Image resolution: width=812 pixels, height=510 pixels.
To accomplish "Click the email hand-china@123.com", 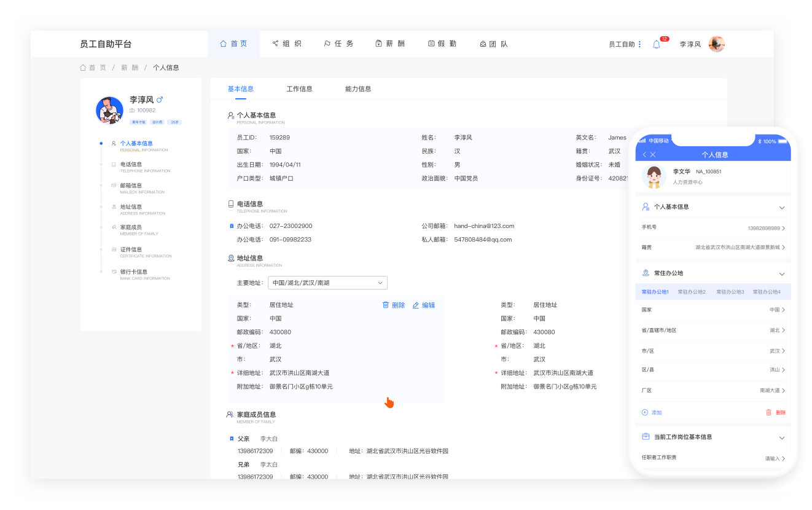I will [x=484, y=226].
